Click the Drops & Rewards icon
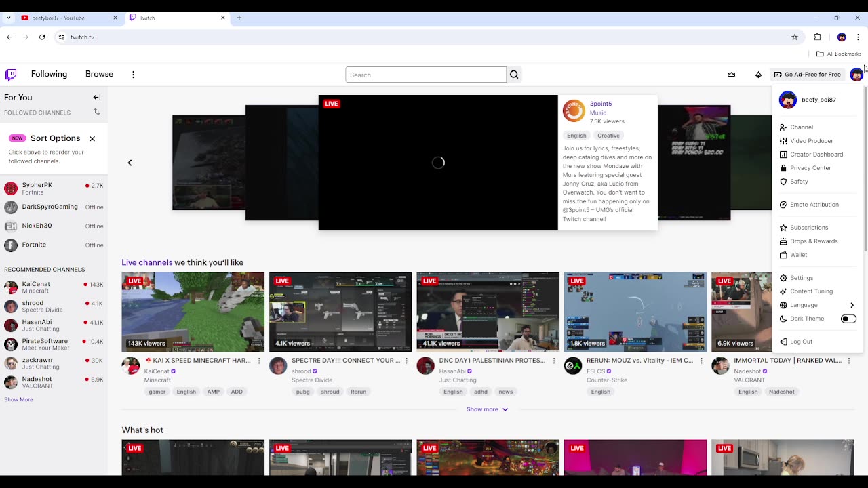Screen dimensions: 868x488 tap(783, 241)
